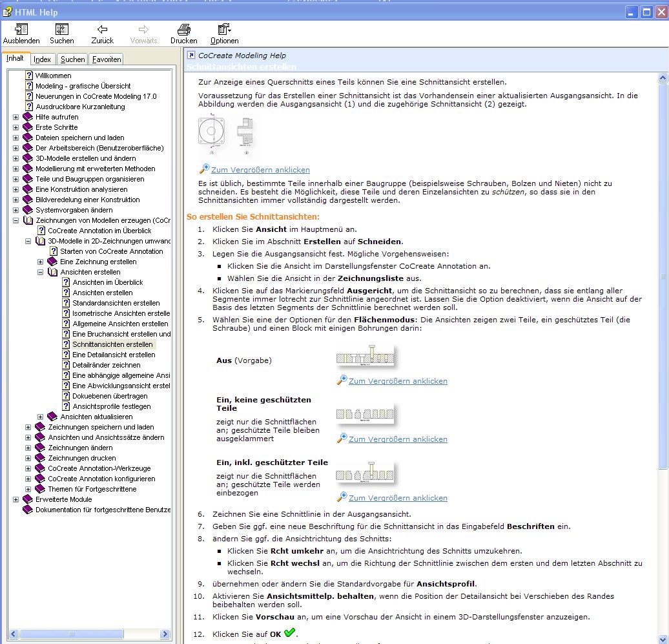
Task: Open enlarge link under inkl. geschützter Teile image
Action: pyautogui.click(x=398, y=498)
